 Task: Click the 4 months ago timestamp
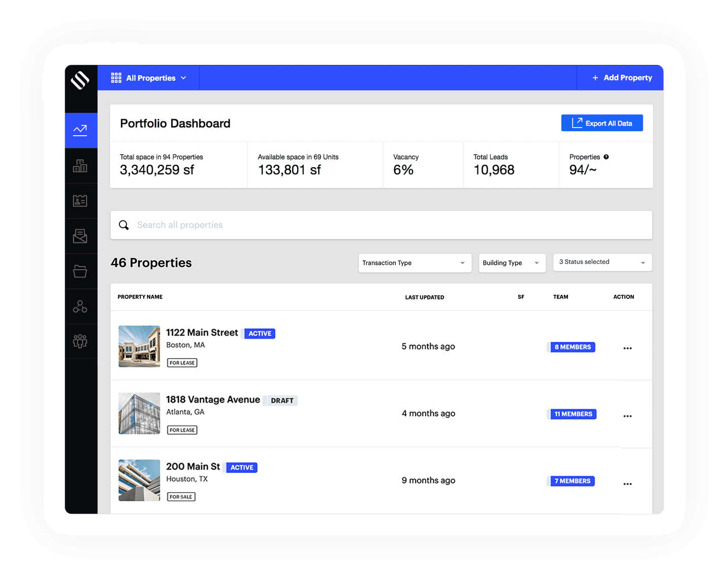coord(428,413)
